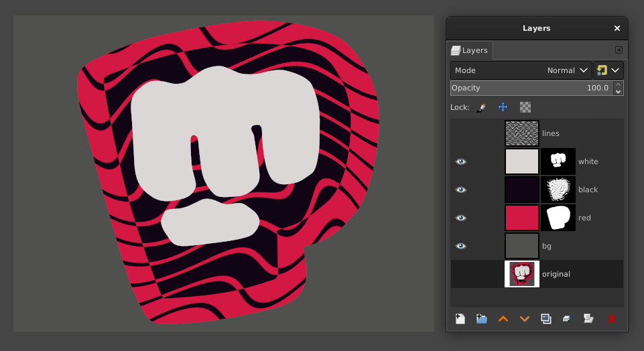Select the lines layer thumbnail
Screen dimensions: 644x351
[x=521, y=133]
